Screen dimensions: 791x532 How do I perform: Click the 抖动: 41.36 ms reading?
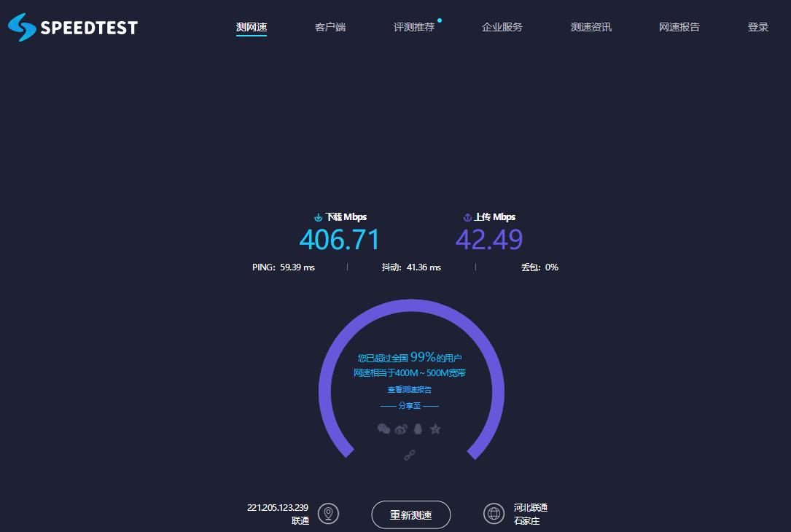pos(411,267)
